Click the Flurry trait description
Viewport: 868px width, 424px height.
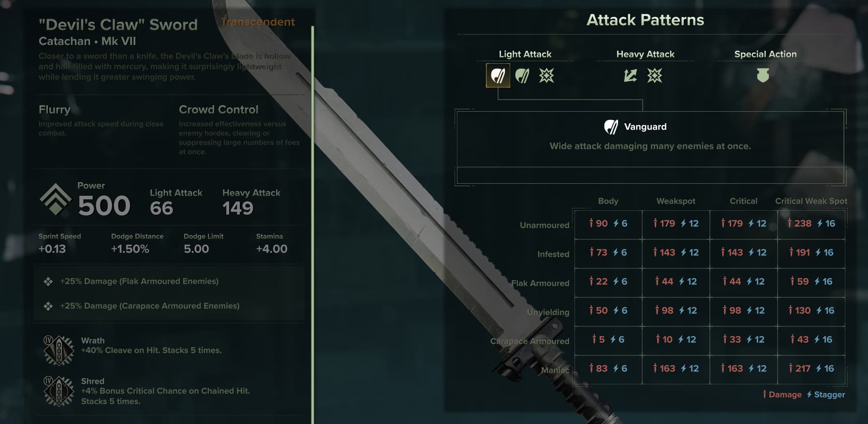pyautogui.click(x=101, y=129)
